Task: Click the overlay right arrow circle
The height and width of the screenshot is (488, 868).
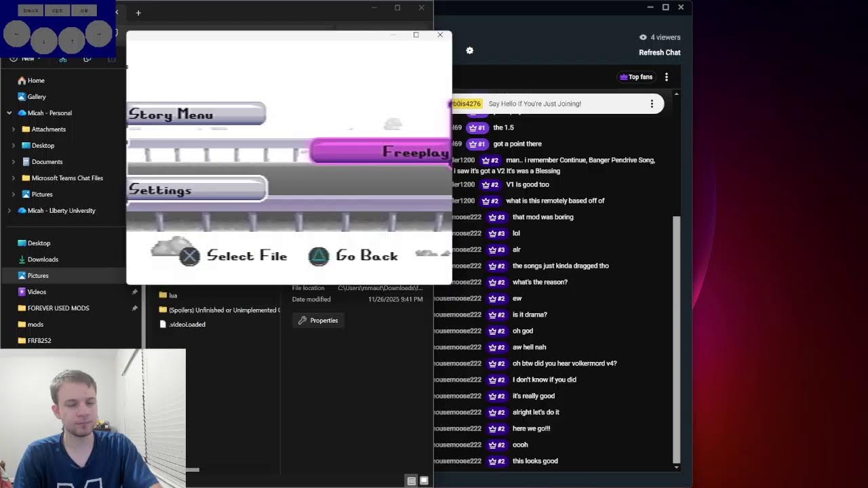Action: (98, 34)
